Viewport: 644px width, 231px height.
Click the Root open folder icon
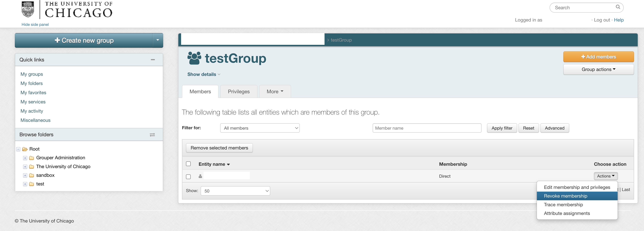pyautogui.click(x=25, y=149)
